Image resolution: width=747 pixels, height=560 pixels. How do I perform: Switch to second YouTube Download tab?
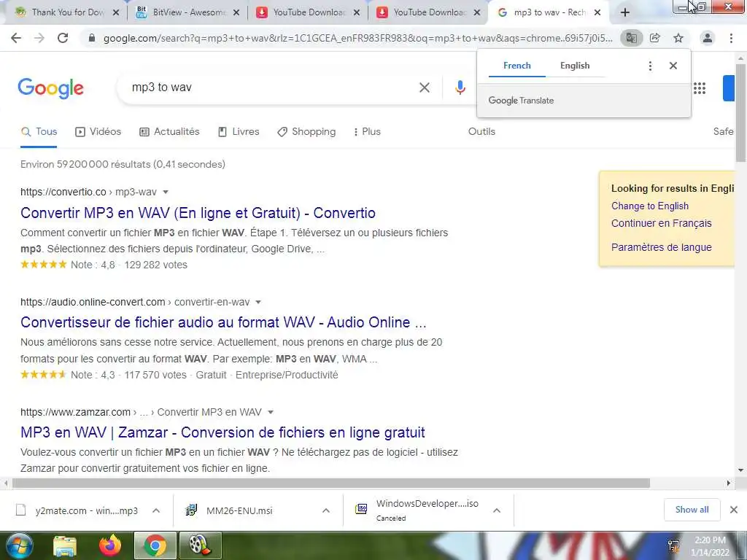click(429, 12)
